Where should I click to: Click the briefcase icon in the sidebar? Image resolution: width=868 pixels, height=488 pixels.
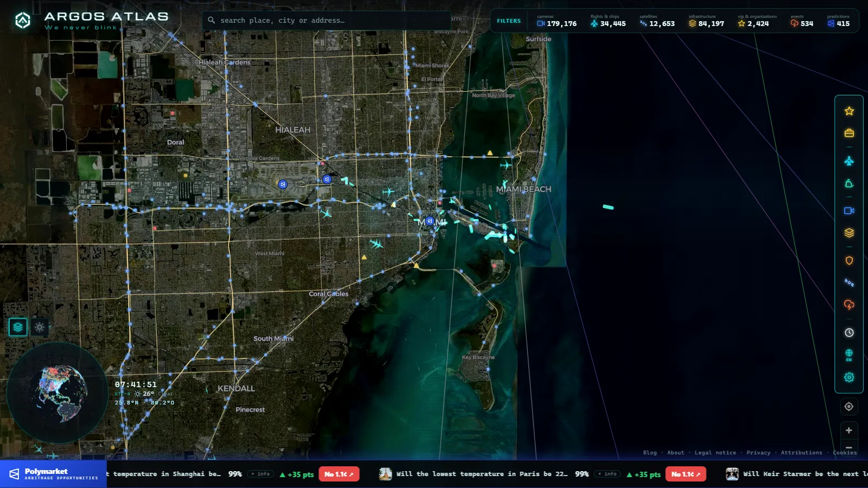click(x=849, y=133)
